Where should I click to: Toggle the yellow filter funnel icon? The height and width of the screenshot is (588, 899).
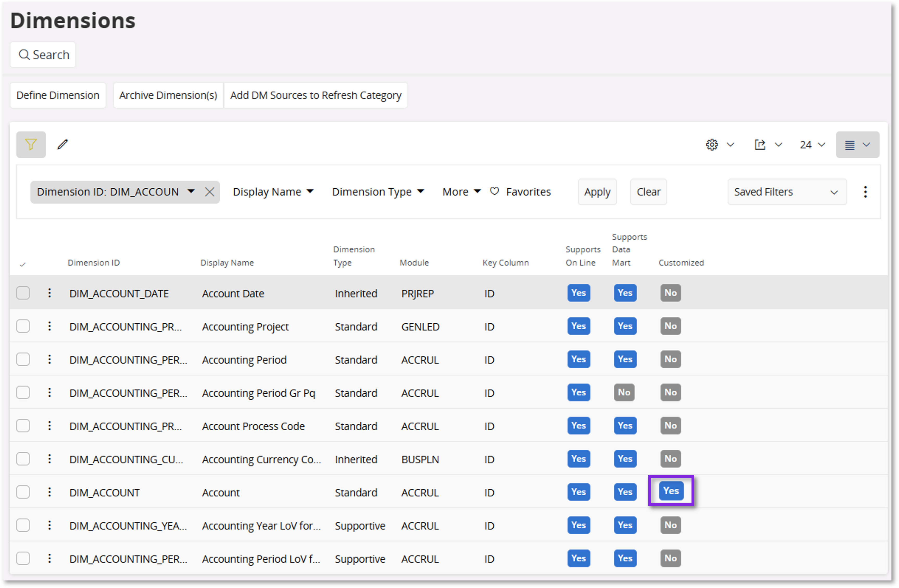[x=31, y=145]
